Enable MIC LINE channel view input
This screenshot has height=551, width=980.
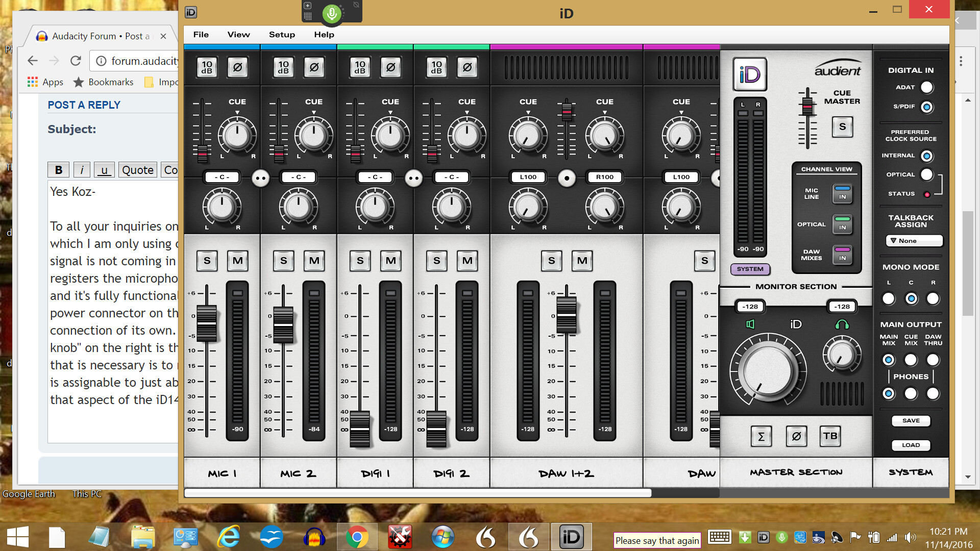click(842, 194)
